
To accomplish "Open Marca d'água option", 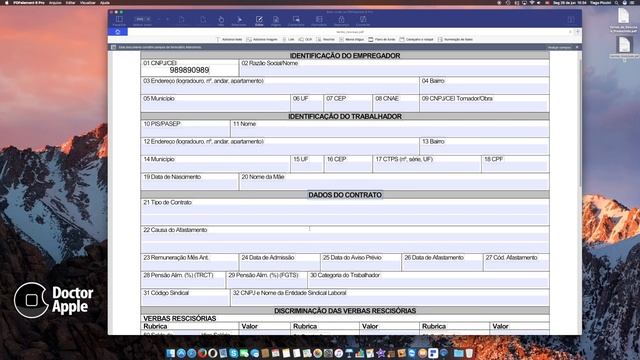I will (352, 40).
